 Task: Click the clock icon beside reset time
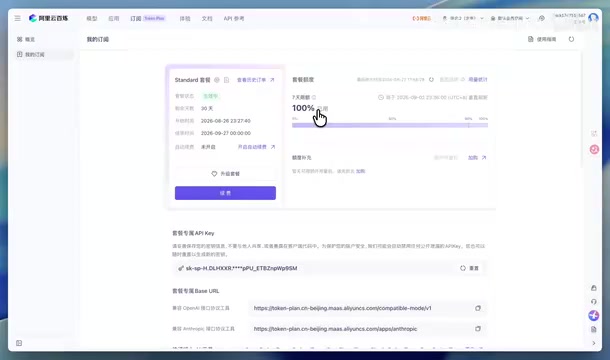pyautogui.click(x=381, y=97)
